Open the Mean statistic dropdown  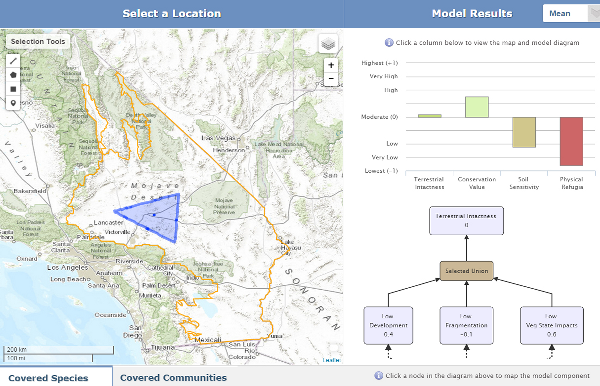[x=571, y=13]
